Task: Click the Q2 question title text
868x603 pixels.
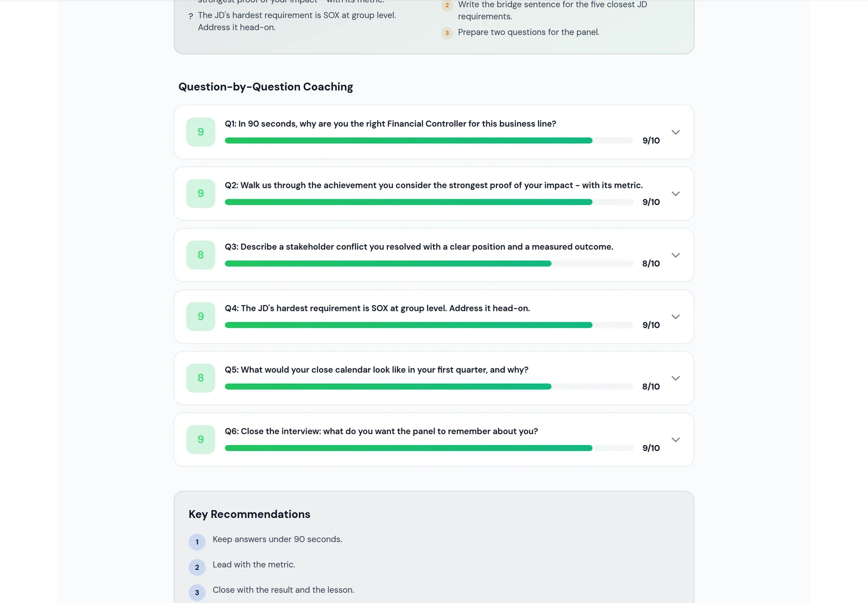Action: coord(434,185)
